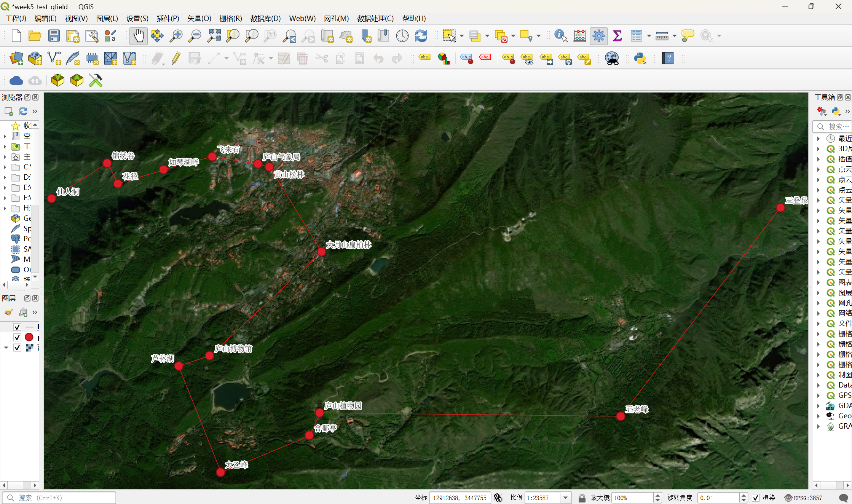Expand the C:\ drive in browser
Screen dimensions: 852x504
coord(5,167)
